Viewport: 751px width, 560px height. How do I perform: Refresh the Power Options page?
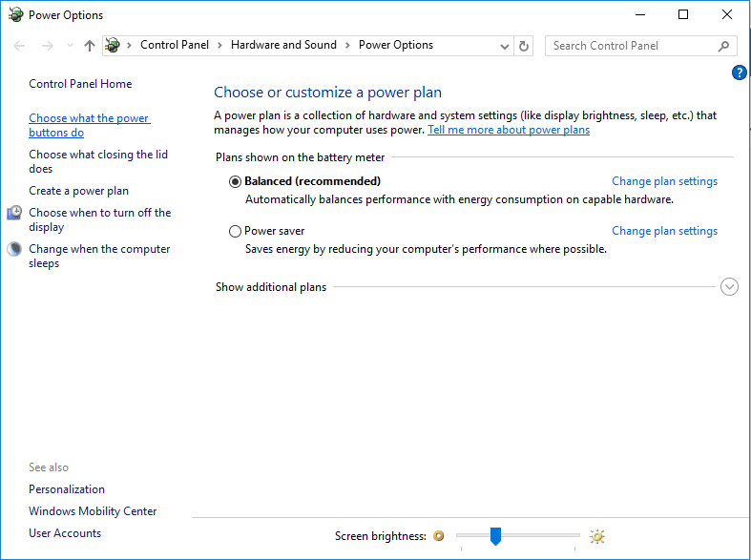tap(524, 47)
